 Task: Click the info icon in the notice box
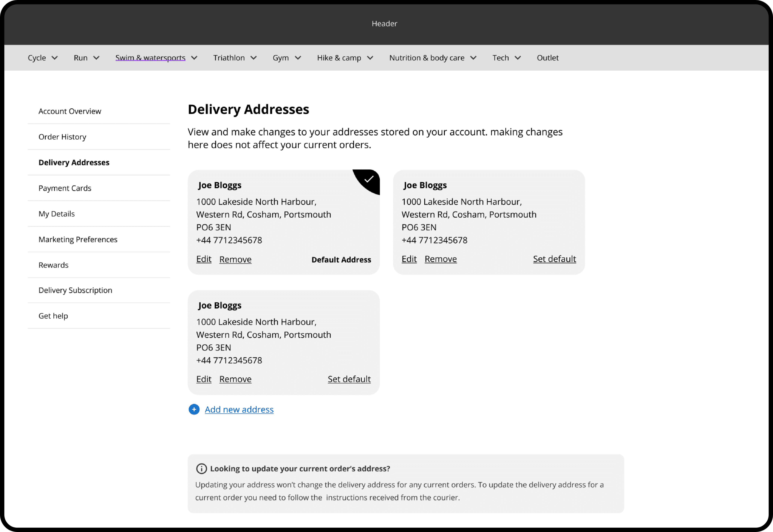pos(201,469)
